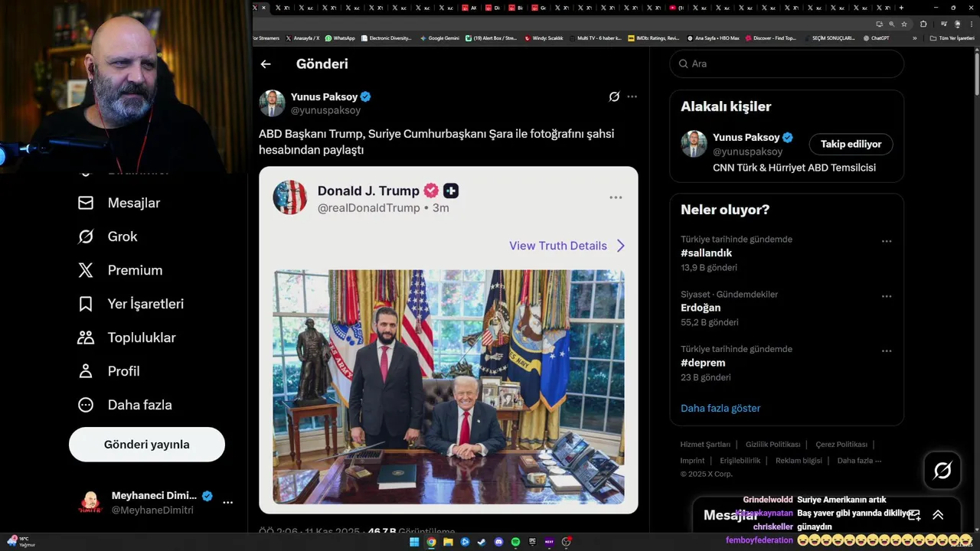Click Daha fazla göster link
The height and width of the screenshot is (551, 980).
(x=720, y=408)
